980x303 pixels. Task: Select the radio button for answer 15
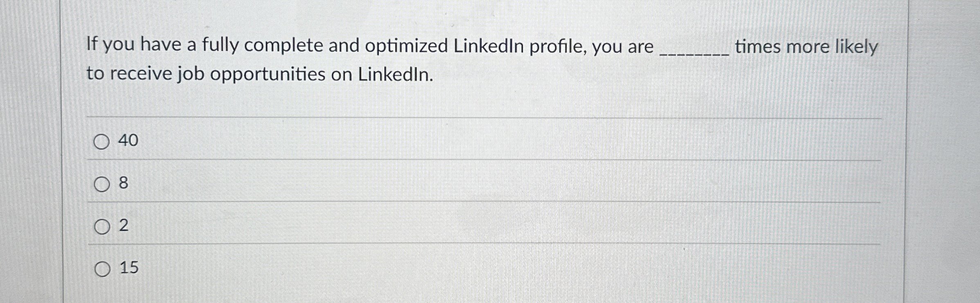point(102,269)
